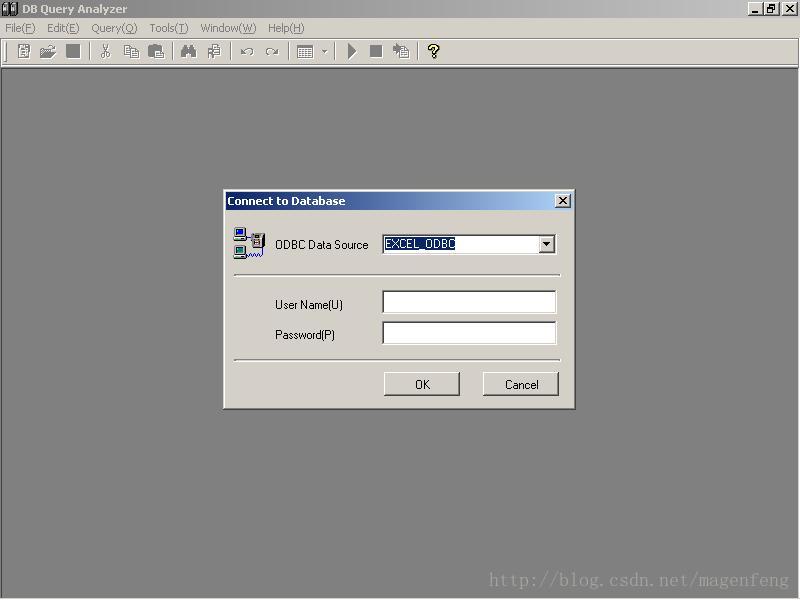Open the Edit(E) menu
Screen dimensions: 800x600
click(63, 28)
